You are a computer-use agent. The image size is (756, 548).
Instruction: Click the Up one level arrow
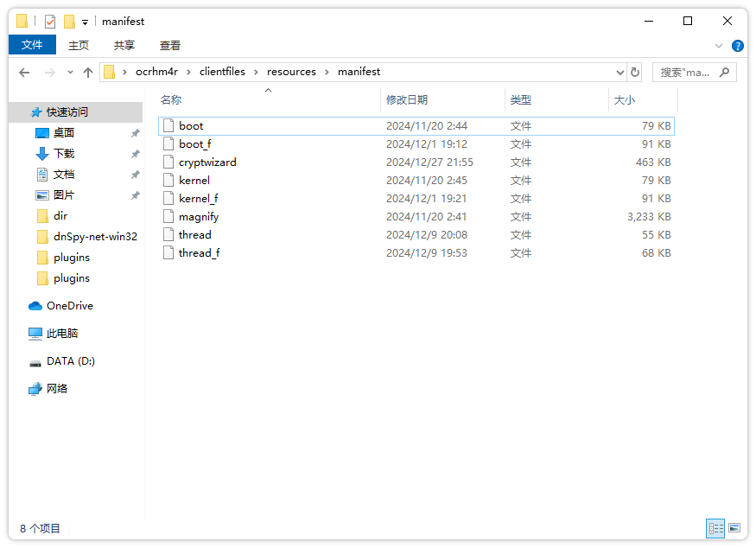pyautogui.click(x=87, y=73)
